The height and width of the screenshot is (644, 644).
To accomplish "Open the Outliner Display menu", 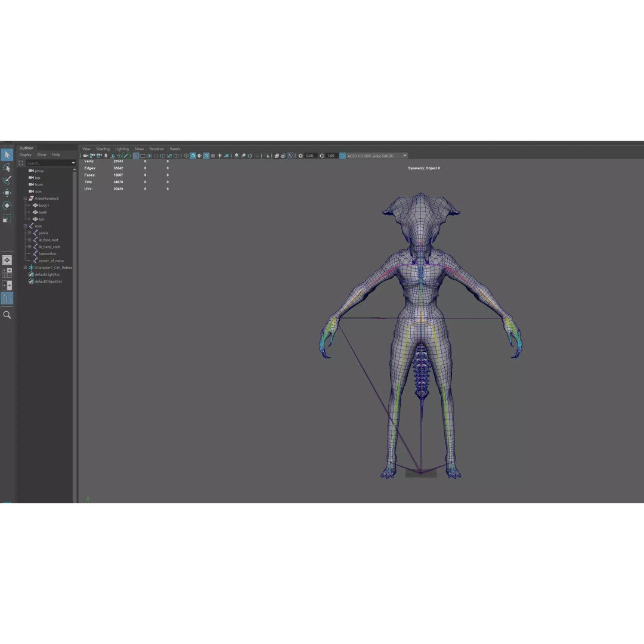I will point(26,154).
